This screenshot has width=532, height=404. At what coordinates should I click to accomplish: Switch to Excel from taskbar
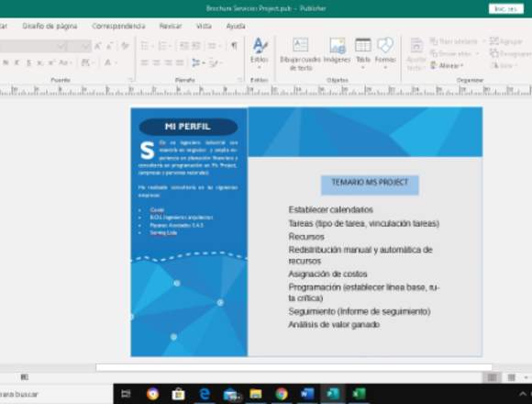coord(359,394)
